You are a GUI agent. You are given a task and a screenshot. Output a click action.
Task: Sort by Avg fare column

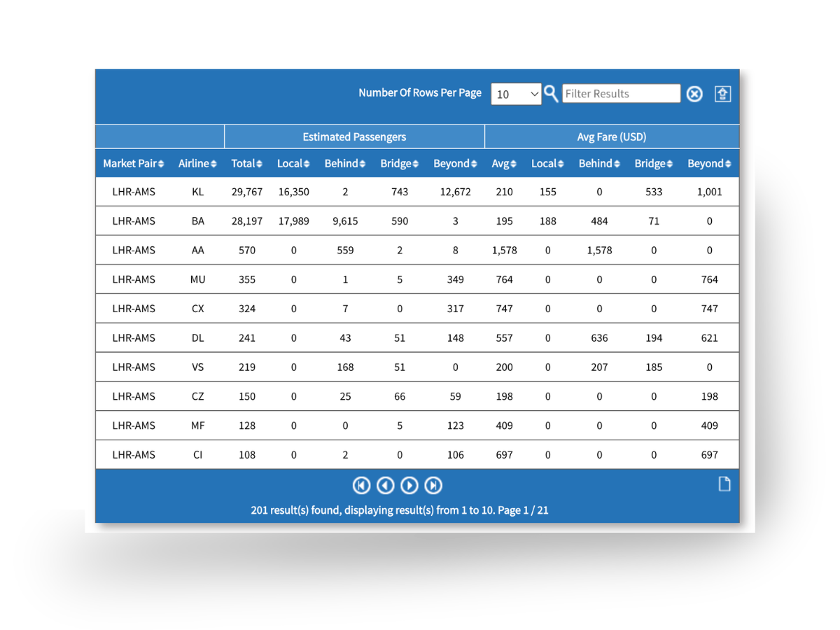(504, 163)
